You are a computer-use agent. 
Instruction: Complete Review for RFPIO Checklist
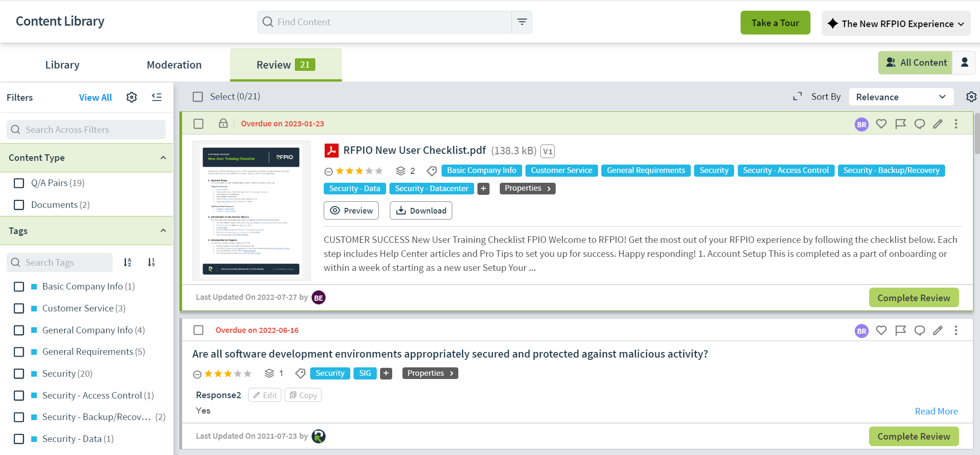click(x=914, y=298)
